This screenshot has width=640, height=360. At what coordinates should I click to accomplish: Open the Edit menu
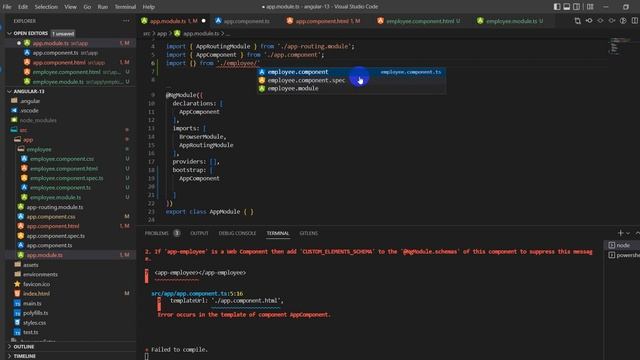pos(23,7)
